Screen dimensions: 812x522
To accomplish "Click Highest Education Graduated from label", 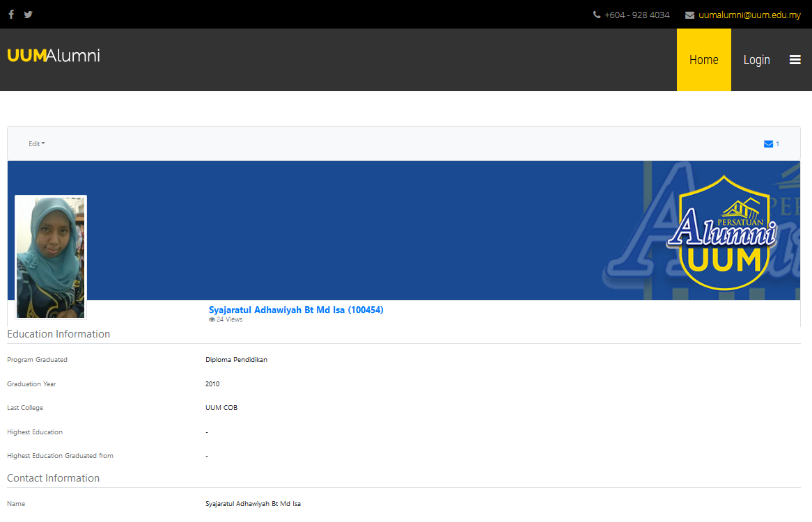I will coord(60,456).
